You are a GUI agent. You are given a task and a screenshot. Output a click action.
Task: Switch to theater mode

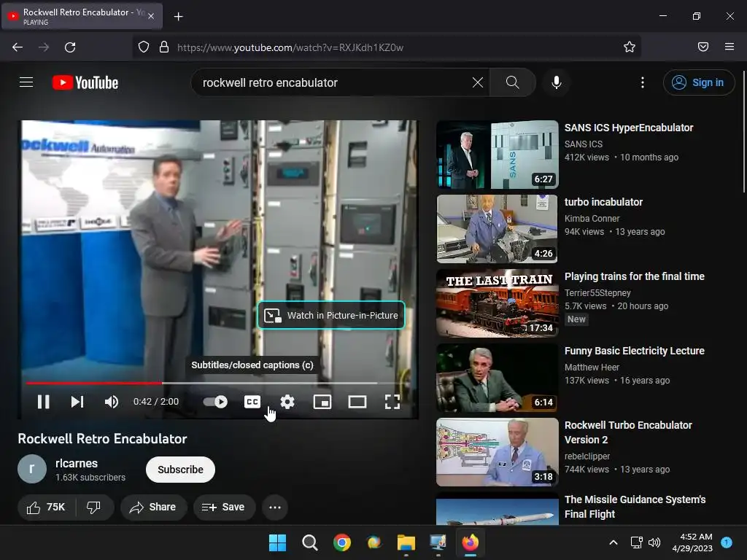click(x=357, y=402)
